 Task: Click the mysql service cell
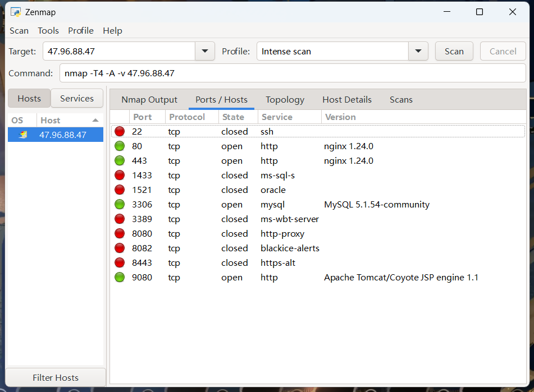pos(272,204)
